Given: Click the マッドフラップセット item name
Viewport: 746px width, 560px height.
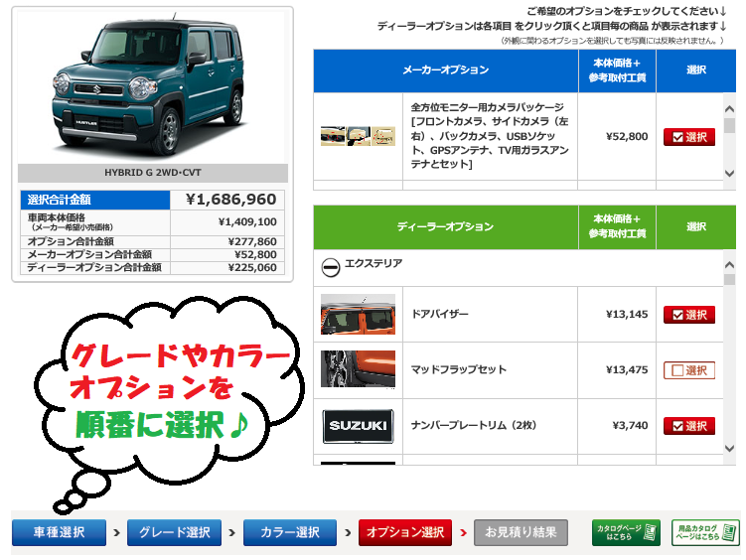Looking at the screenshot, I should coord(459,369).
